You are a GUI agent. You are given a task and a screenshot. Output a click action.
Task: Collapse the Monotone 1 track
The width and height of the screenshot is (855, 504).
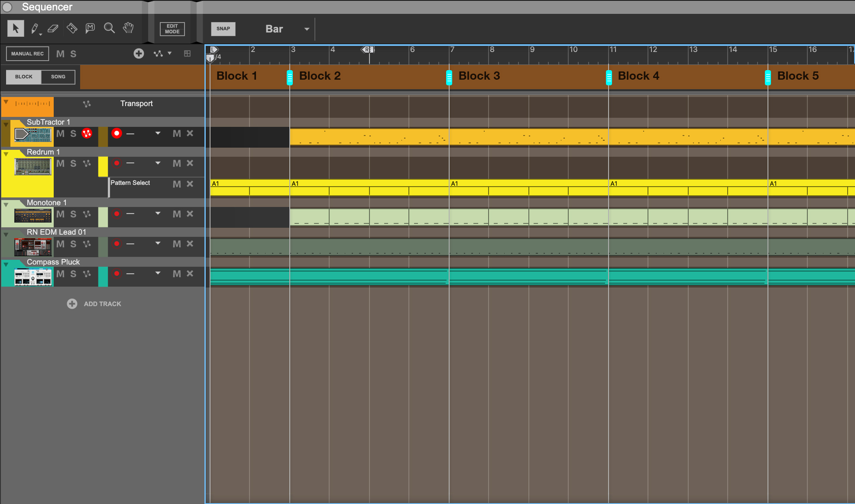6,204
